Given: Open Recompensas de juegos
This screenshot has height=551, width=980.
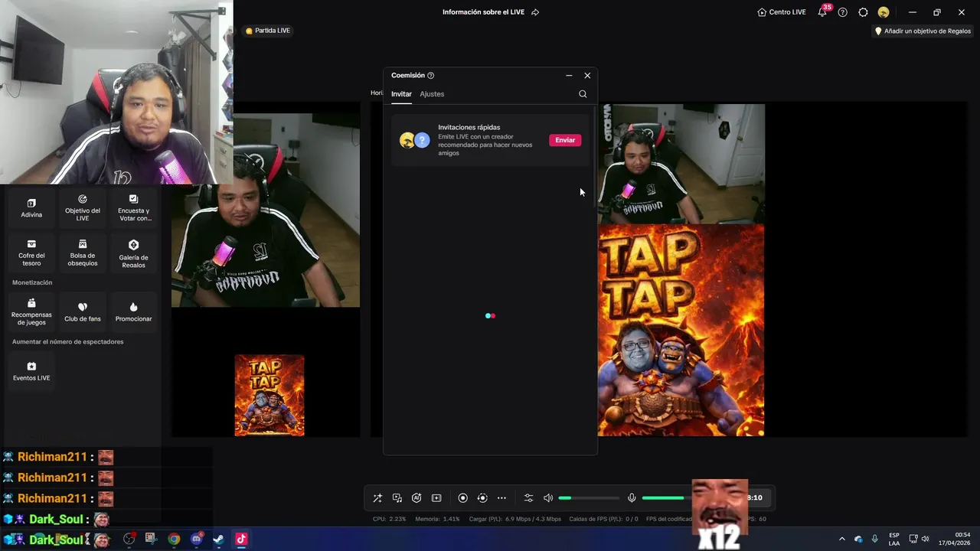Looking at the screenshot, I should coord(31,312).
